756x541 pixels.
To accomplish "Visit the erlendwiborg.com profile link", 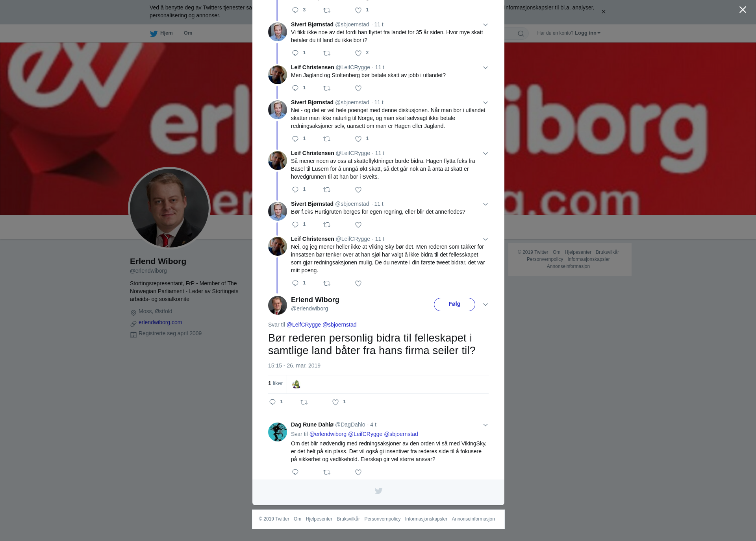I will tap(160, 322).
